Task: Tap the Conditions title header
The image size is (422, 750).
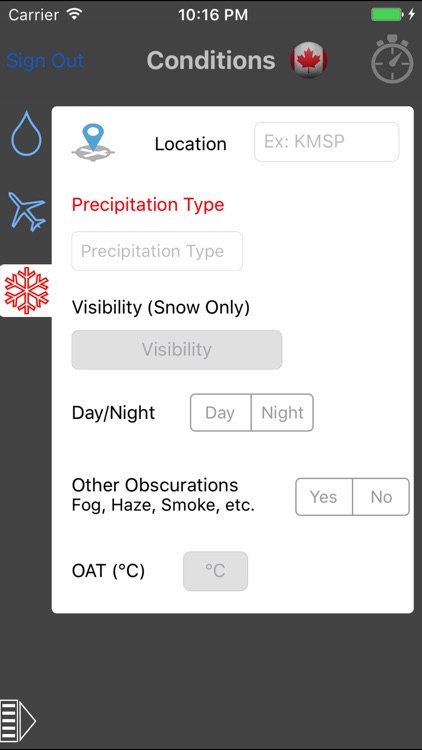Action: tap(211, 61)
